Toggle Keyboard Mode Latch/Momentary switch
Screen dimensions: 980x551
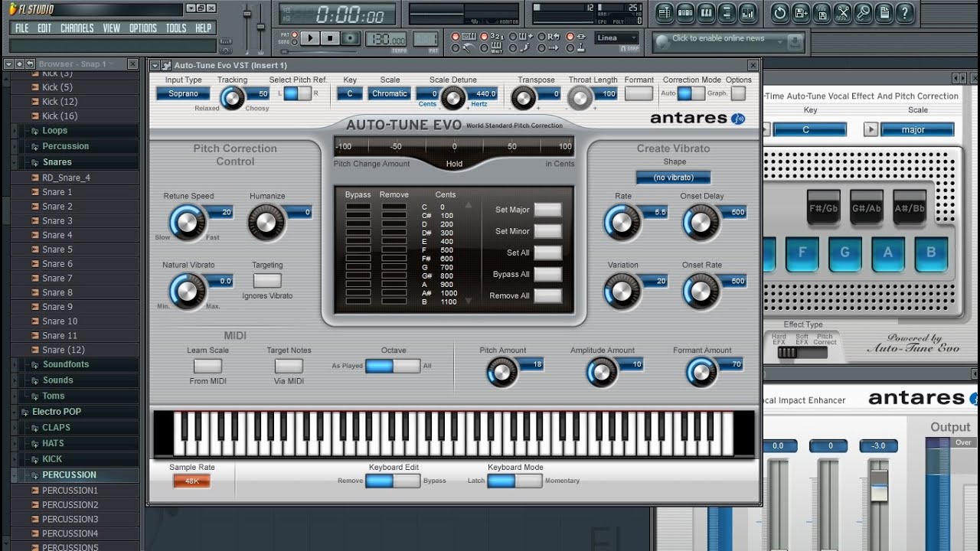click(x=514, y=481)
